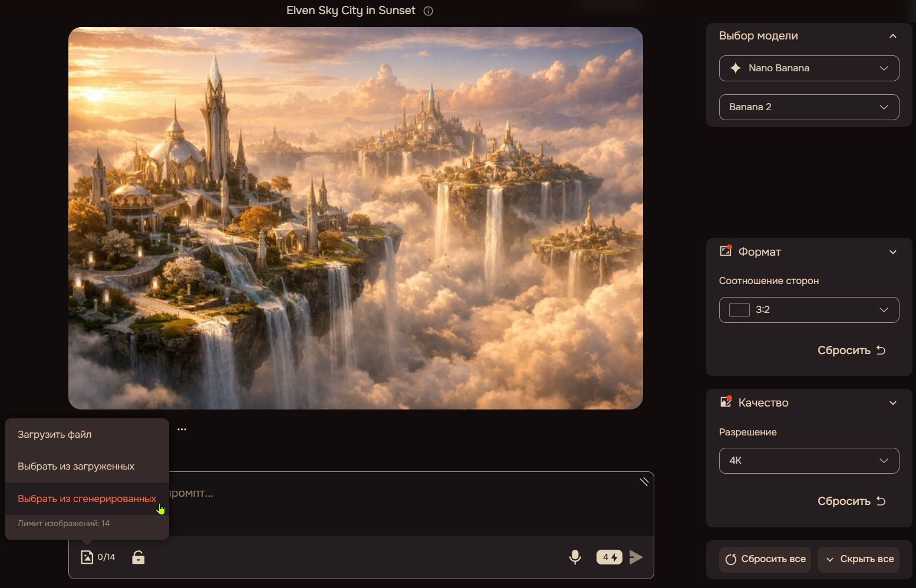This screenshot has height=588, width=916.
Task: Open the Banana 2 version dropdown
Action: click(809, 107)
